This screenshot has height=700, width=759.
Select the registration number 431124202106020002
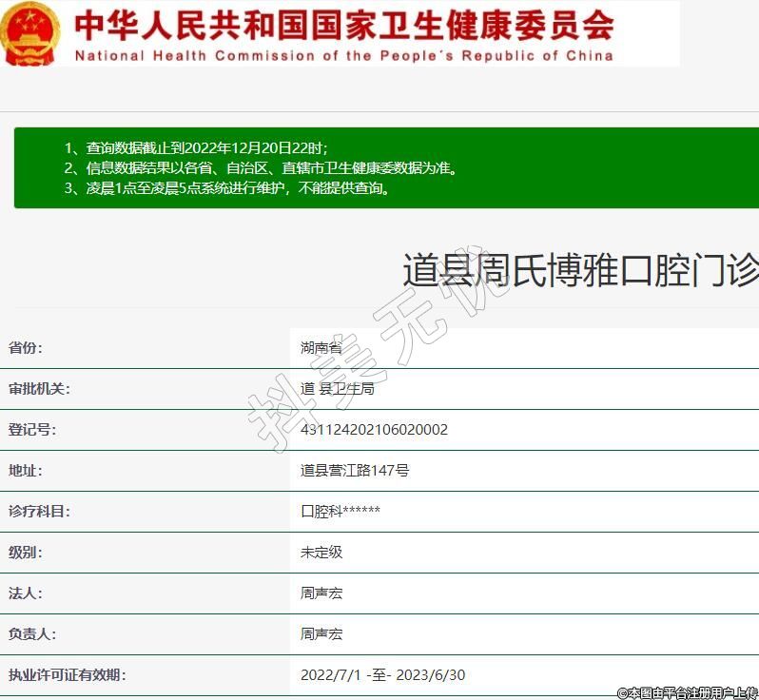(374, 430)
